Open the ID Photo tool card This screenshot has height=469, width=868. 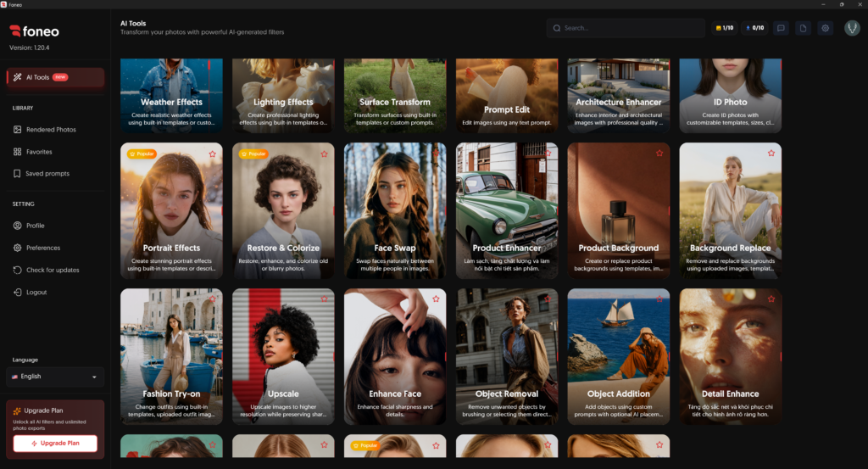[730, 95]
